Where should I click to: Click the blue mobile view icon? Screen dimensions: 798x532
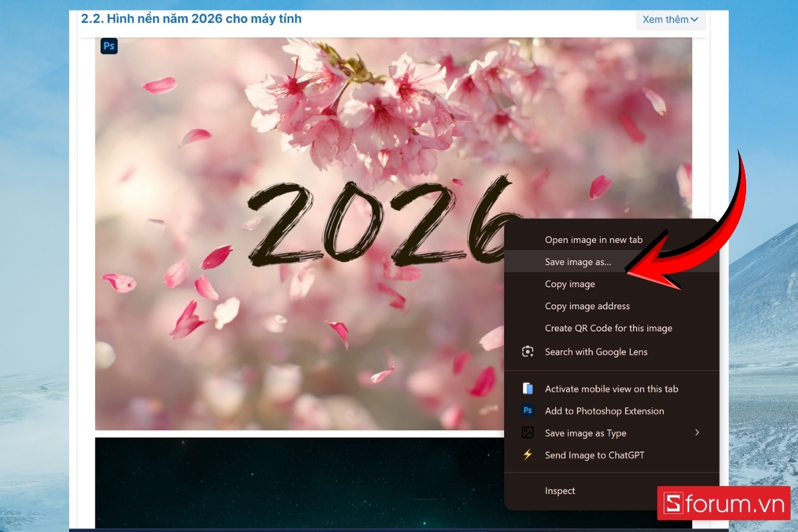(x=527, y=388)
